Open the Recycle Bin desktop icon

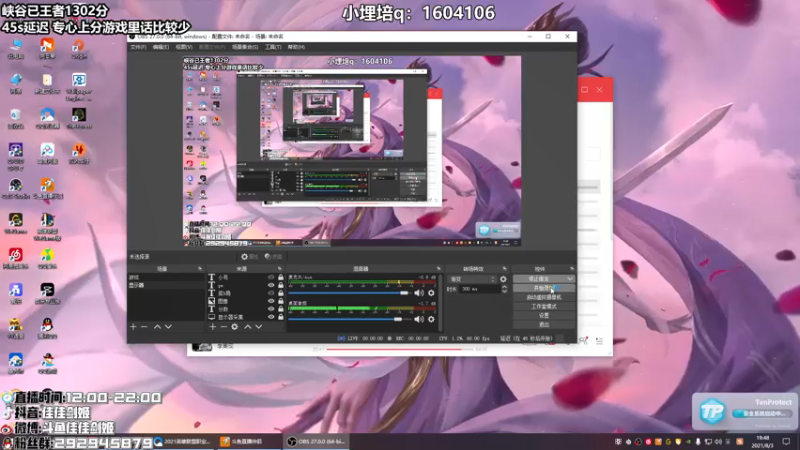tap(16, 118)
